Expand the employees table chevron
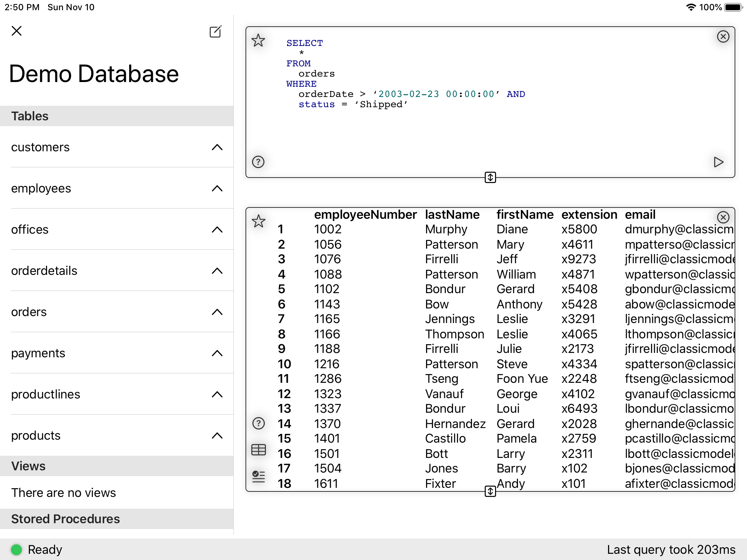Image resolution: width=747 pixels, height=560 pixels. pos(217,188)
